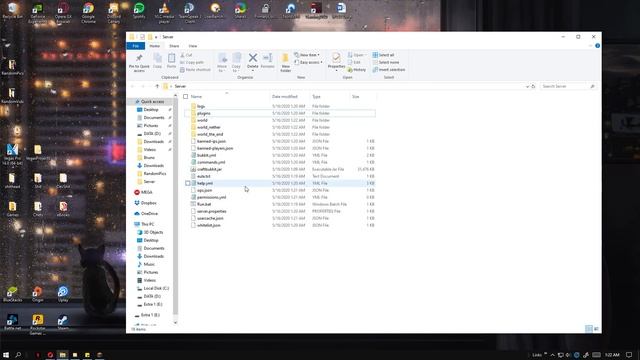Click the Google Chrome desktop icon

(88, 12)
